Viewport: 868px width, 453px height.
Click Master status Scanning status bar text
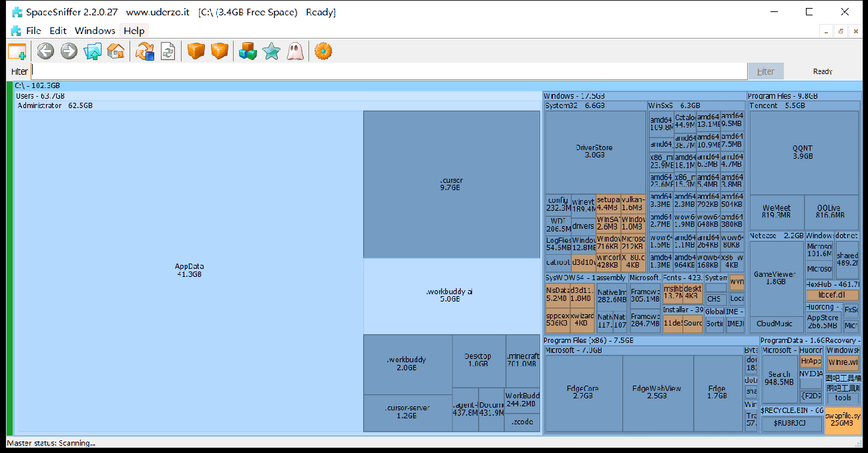coord(51,443)
